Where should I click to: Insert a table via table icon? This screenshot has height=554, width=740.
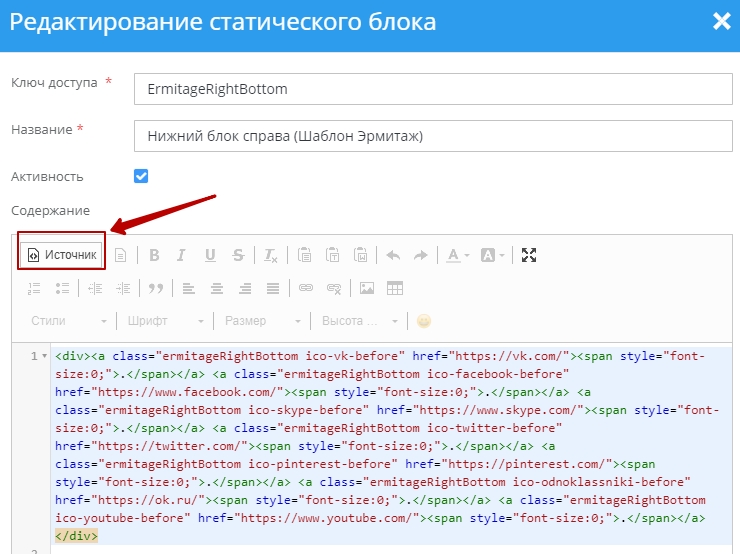(x=395, y=288)
